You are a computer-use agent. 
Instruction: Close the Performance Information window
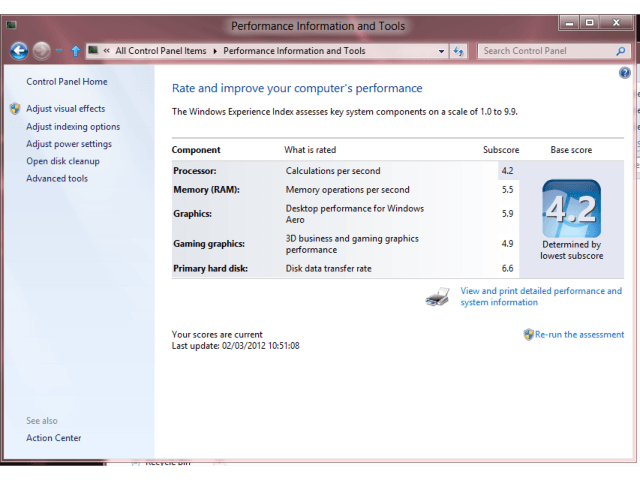(616, 23)
